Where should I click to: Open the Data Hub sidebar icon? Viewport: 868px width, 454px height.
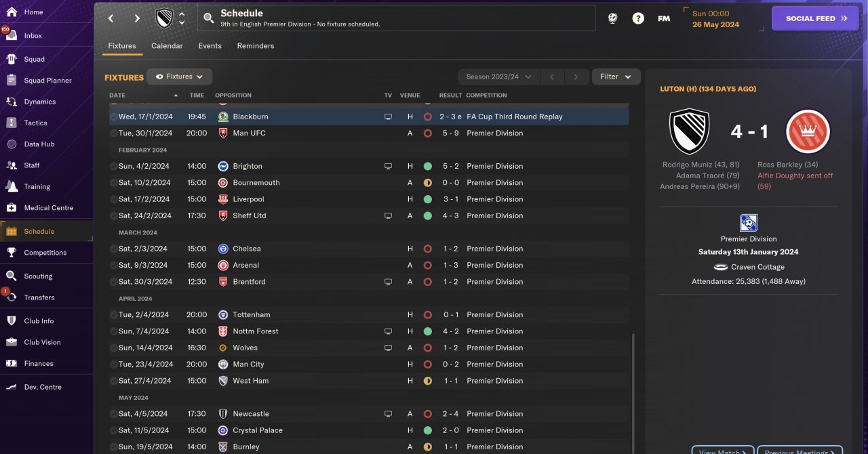point(11,144)
